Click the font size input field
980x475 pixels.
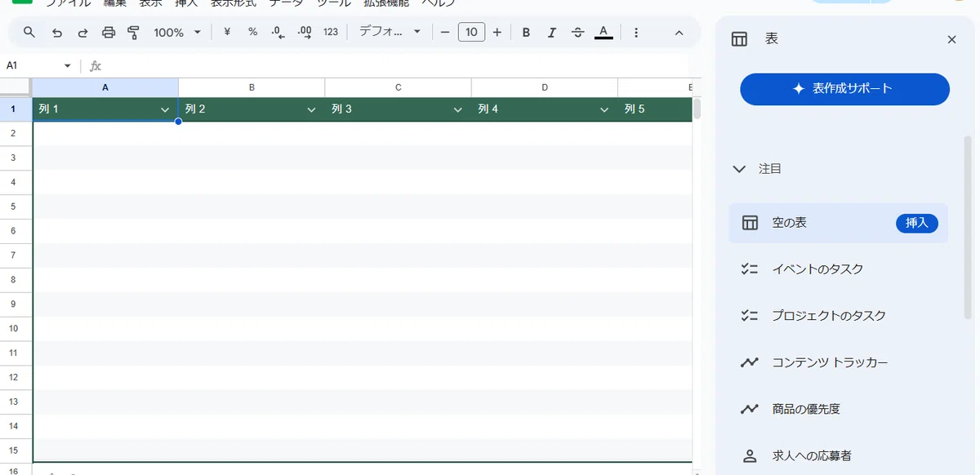click(x=471, y=33)
